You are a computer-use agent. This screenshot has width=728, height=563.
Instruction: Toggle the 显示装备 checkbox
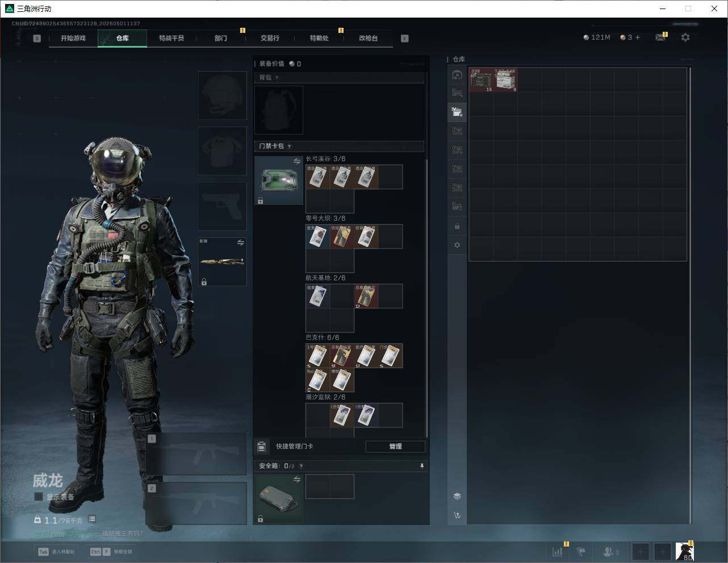[39, 497]
